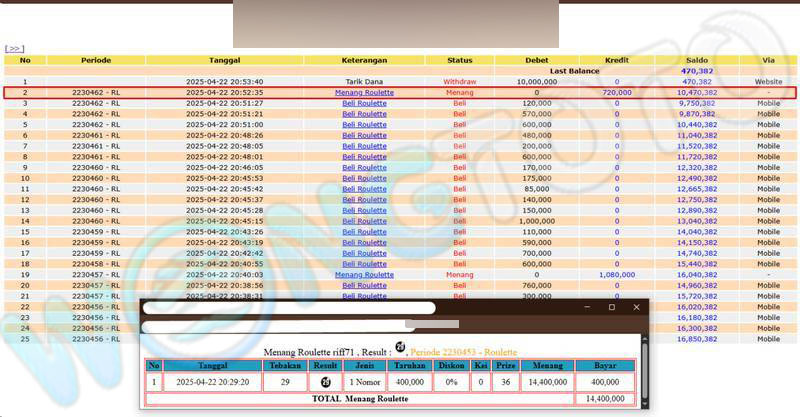Open Menang Roulette link at 20:52:35
The image size is (800, 417).
[364, 92]
